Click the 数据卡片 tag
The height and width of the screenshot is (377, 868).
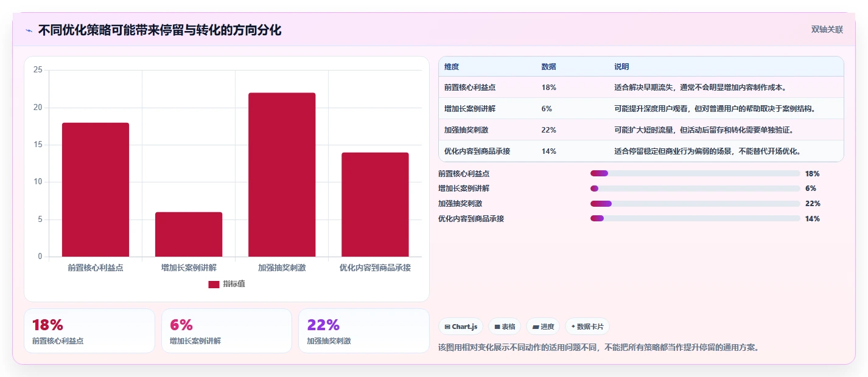pyautogui.click(x=587, y=327)
